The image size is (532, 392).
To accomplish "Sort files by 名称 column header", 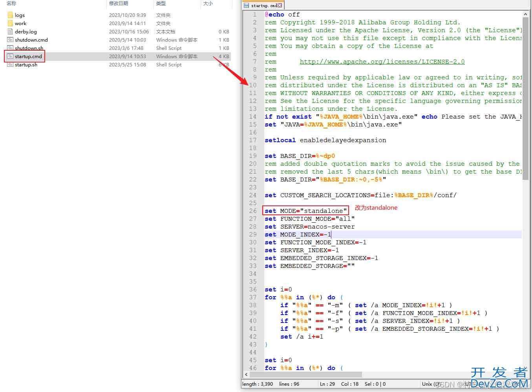I will click(11, 3).
